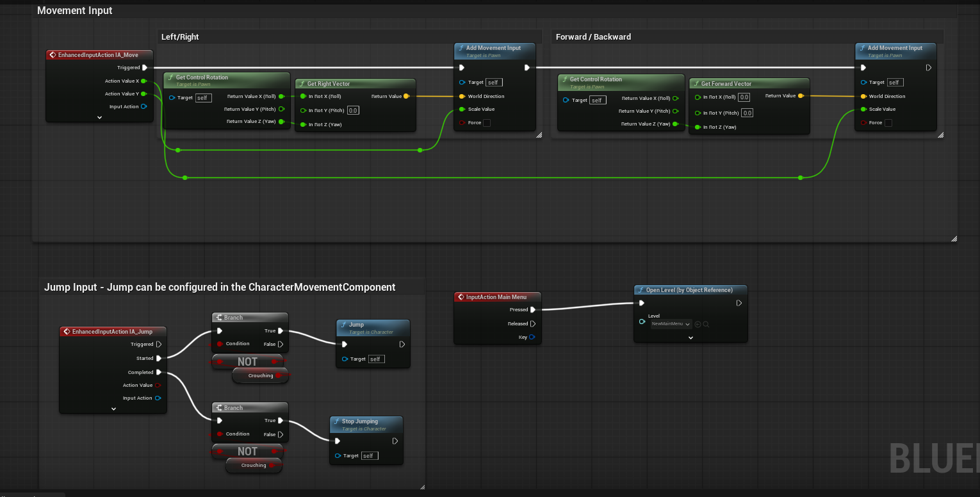This screenshot has width=980, height=497.
Task: Click the output exec pin on the Jump node
Action: pos(402,345)
